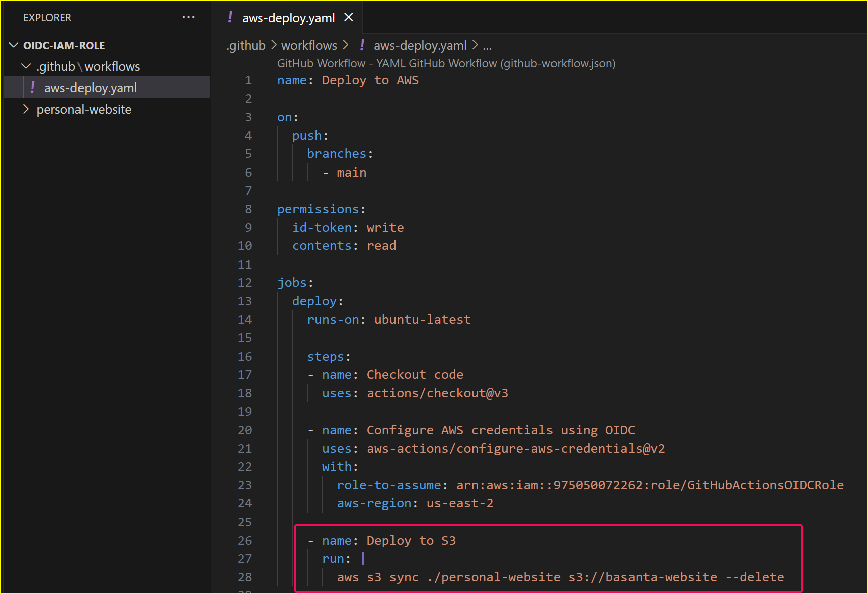Click ubuntu-latest value on line 14
The image size is (868, 594).
point(422,319)
